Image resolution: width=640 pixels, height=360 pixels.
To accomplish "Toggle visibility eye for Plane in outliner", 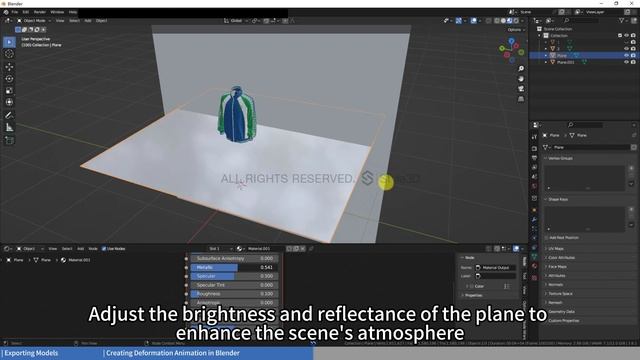I will pyautogui.click(x=626, y=55).
